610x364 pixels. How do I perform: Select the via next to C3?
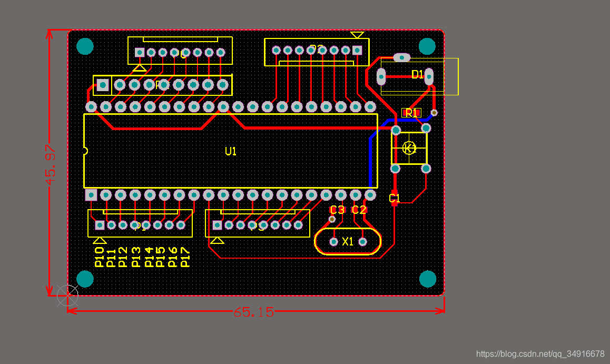pyautogui.click(x=332, y=219)
